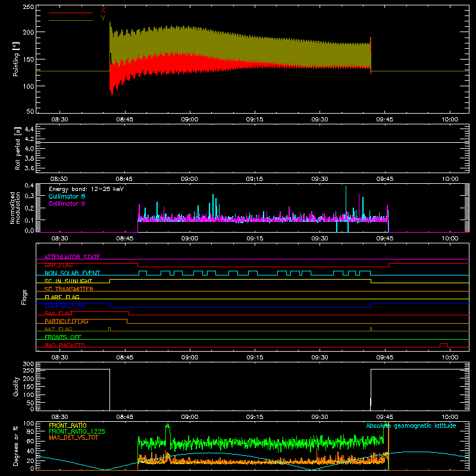Screen dimensions: 476x476
Task: Click the MAX_DET_VS_TOT legend entry
Action: 74,437
